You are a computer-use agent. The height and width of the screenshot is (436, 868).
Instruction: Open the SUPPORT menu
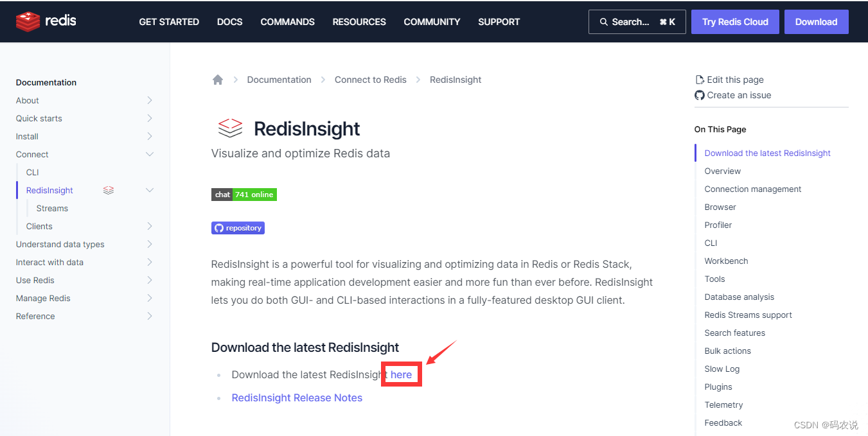(x=499, y=22)
